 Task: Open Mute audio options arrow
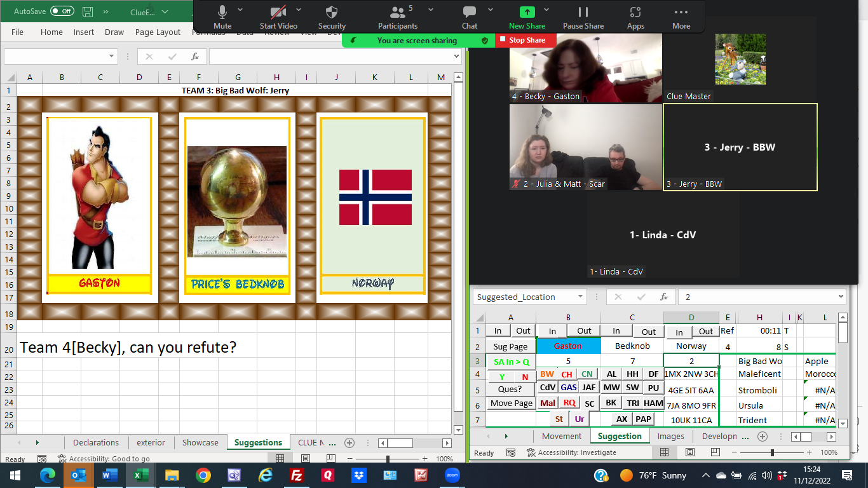(x=240, y=10)
